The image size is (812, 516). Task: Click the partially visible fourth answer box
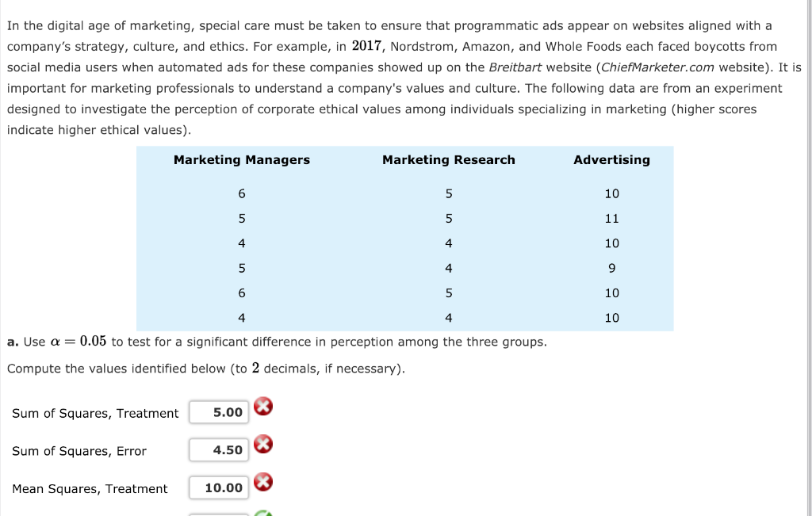coord(219,514)
